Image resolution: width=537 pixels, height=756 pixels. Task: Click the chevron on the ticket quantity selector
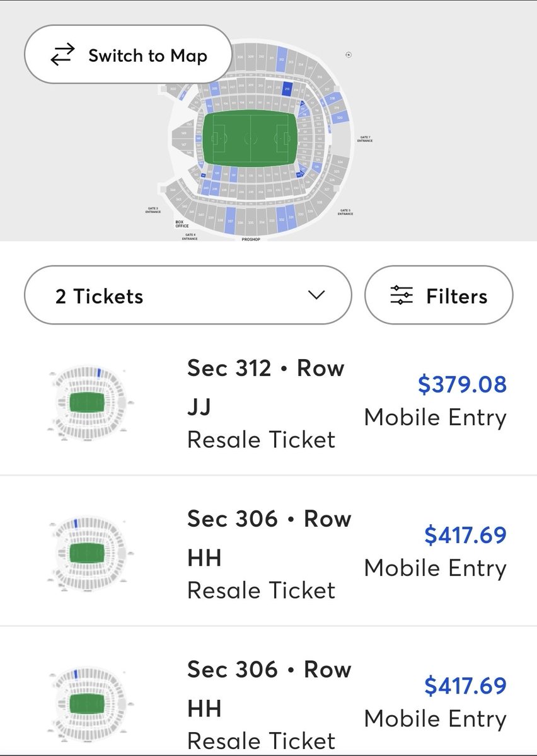click(316, 295)
